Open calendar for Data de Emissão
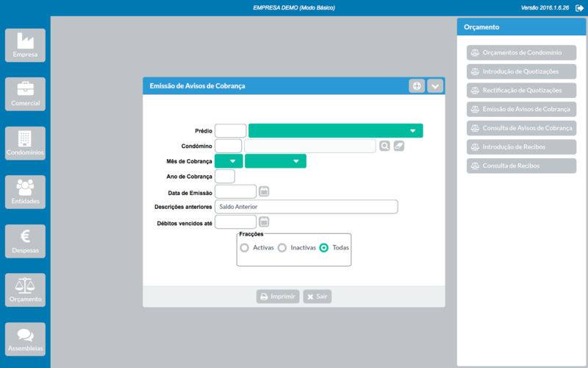 pos(264,191)
